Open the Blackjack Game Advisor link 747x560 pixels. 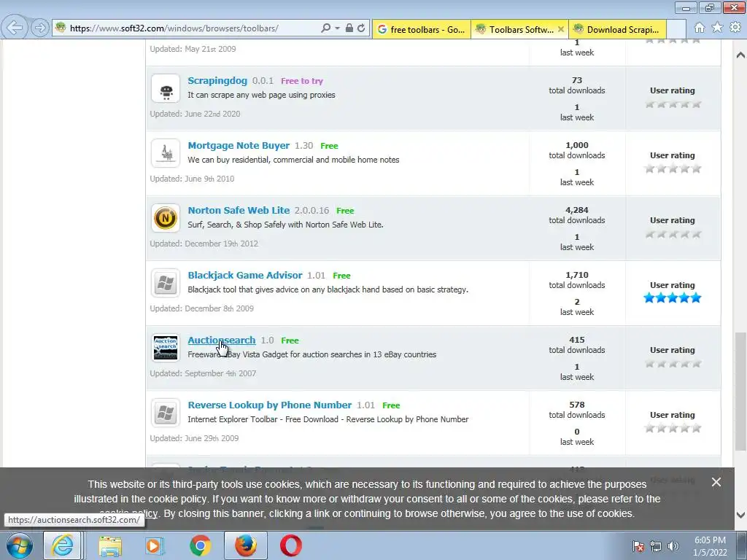click(x=245, y=275)
